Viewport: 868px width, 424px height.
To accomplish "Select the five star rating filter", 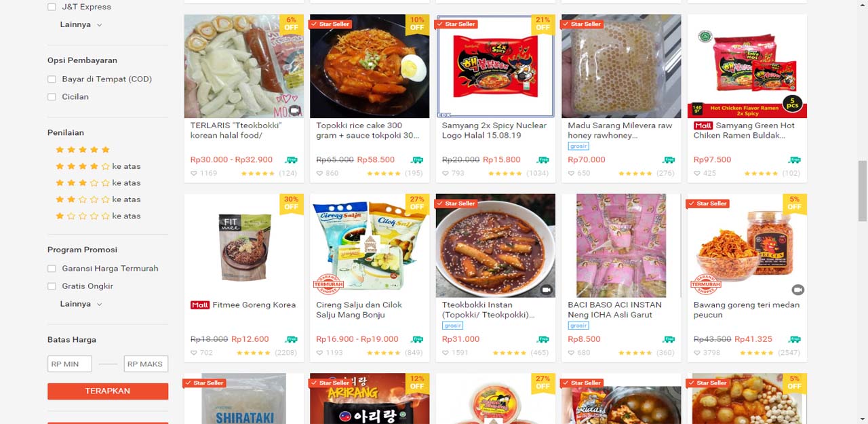I will 83,150.
